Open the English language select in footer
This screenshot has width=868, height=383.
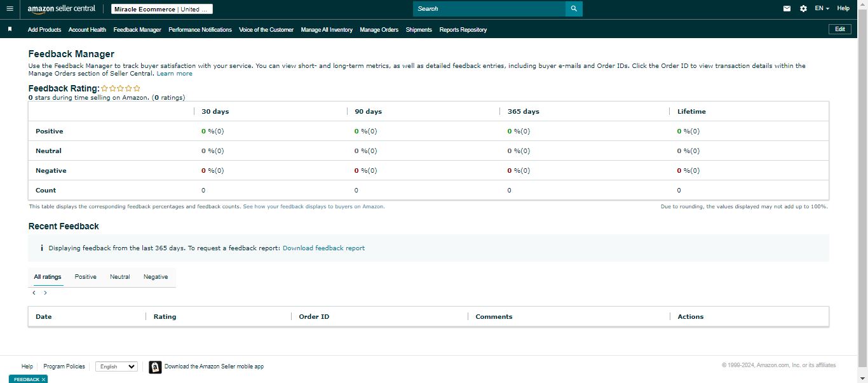point(116,366)
